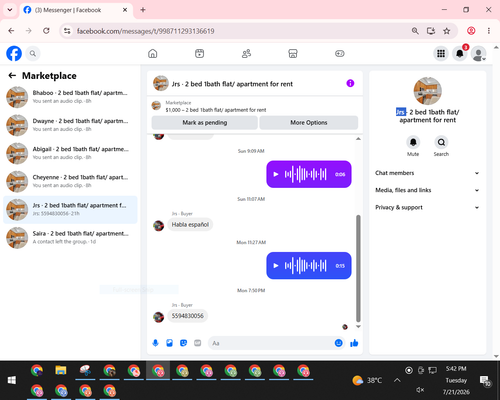Open the Saira conversation

pyautogui.click(x=70, y=238)
